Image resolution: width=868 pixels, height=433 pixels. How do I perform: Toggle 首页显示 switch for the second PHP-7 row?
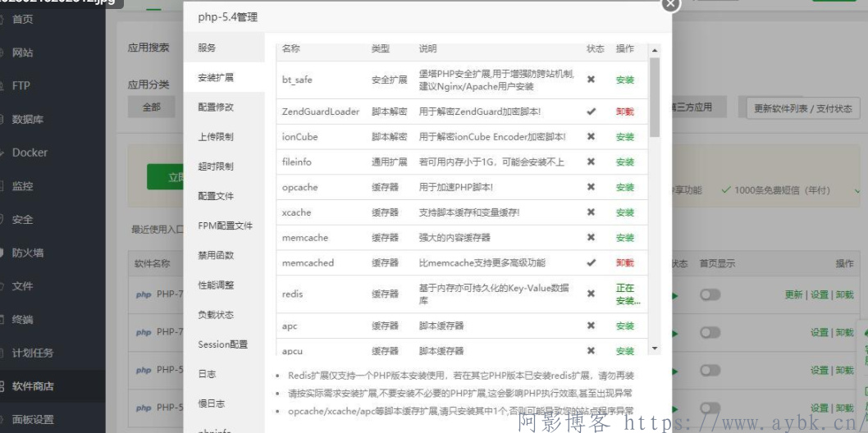pyautogui.click(x=710, y=333)
